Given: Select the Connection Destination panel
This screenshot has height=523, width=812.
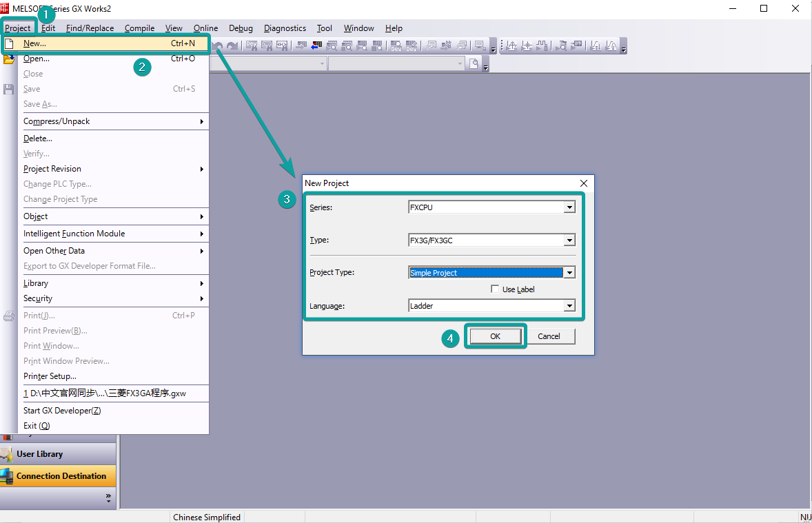Looking at the screenshot, I should [58, 476].
